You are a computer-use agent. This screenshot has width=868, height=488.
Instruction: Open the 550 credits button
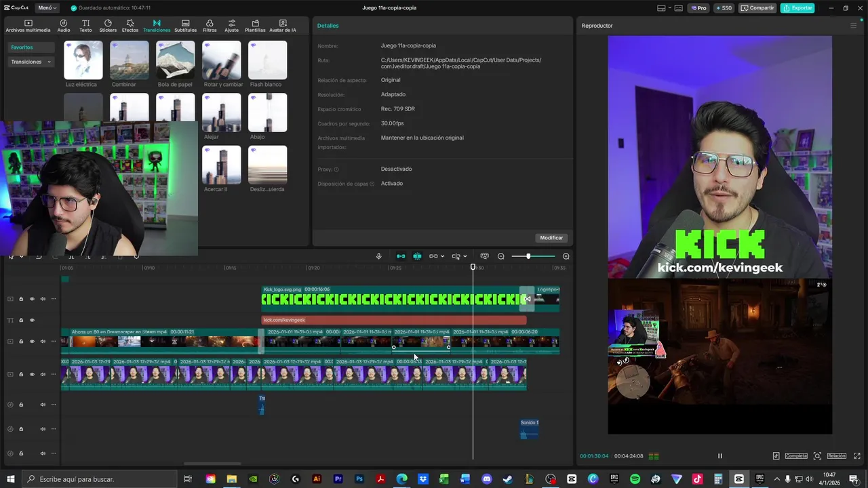pyautogui.click(x=724, y=7)
